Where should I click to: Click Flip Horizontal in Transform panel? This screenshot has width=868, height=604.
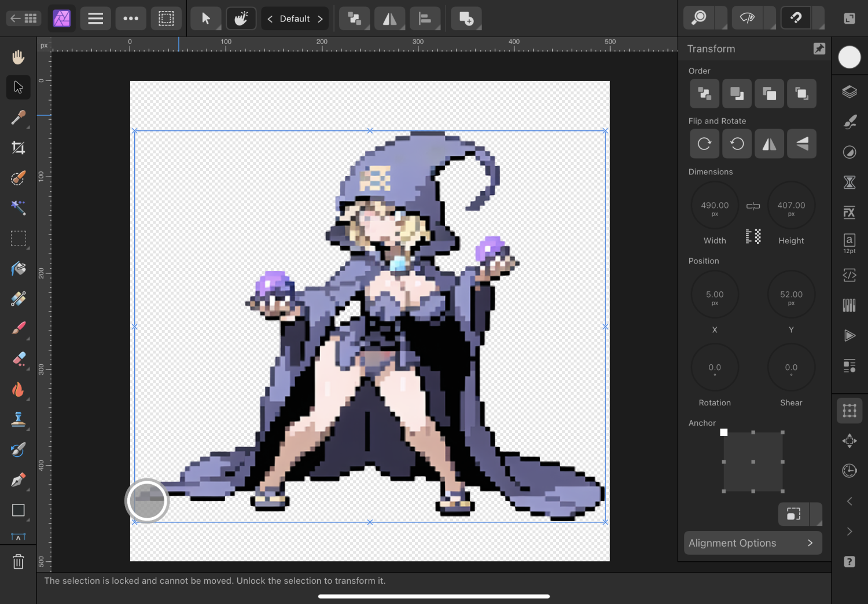(x=769, y=144)
